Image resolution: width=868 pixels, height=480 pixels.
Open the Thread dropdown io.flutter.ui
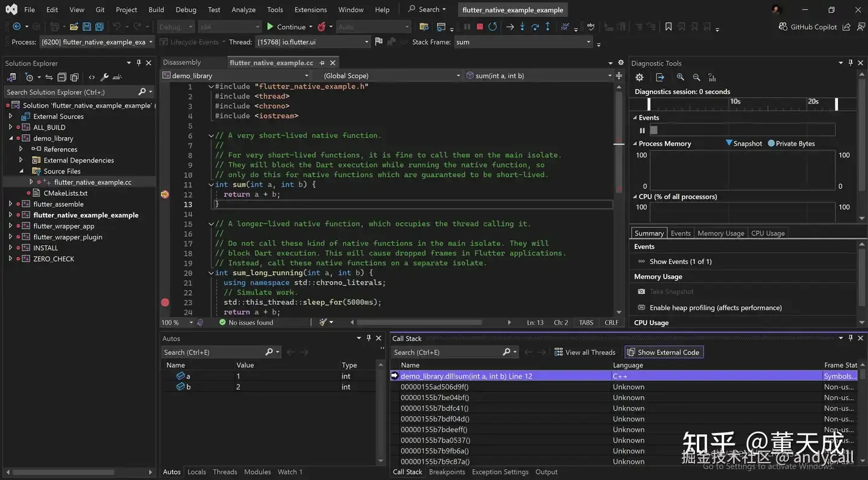coord(313,42)
